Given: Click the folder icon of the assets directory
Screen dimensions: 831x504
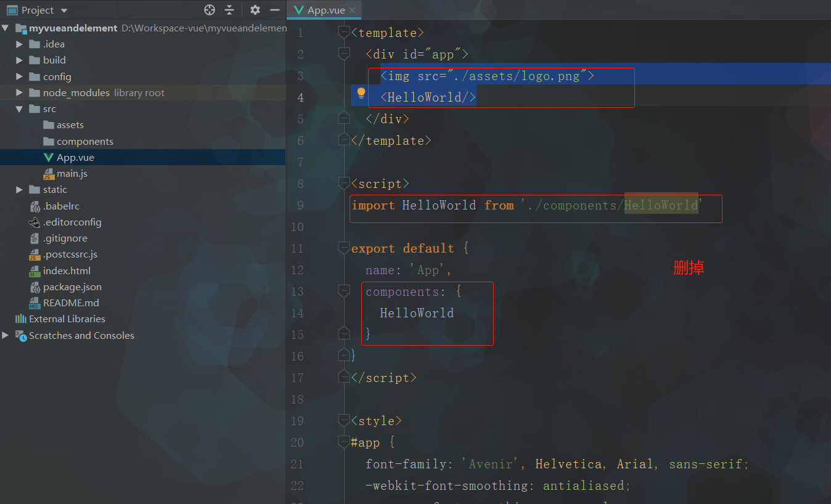Looking at the screenshot, I should pyautogui.click(x=49, y=125).
